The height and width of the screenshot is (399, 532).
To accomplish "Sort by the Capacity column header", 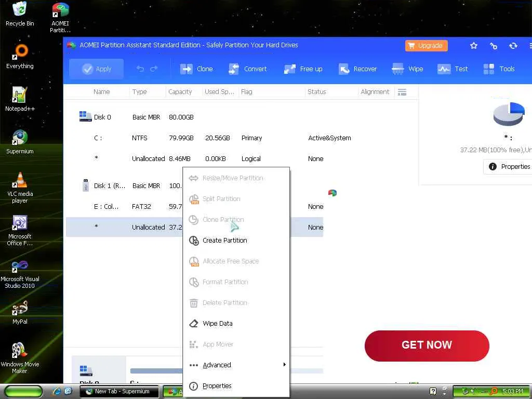I will (180, 91).
